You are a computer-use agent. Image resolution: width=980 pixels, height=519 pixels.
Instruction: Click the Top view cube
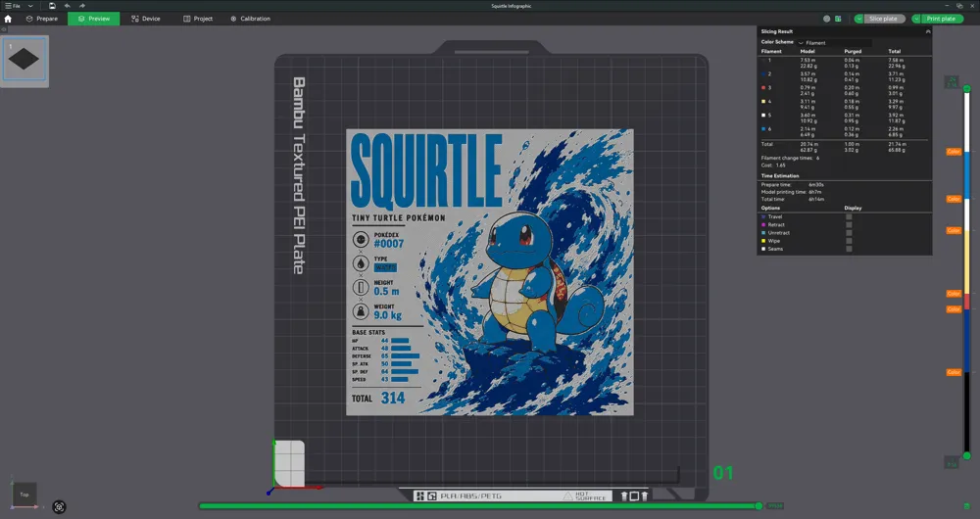click(x=24, y=494)
